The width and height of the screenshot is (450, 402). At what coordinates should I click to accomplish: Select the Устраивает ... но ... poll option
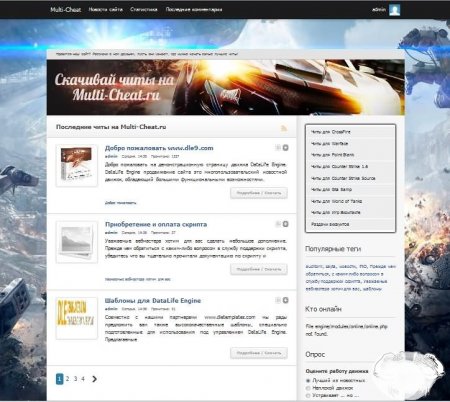(308, 396)
